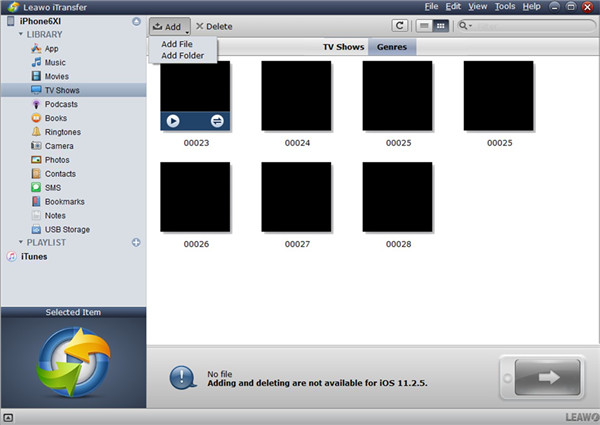Select the Camera icon
The height and width of the screenshot is (425, 600).
pyautogui.click(x=36, y=146)
